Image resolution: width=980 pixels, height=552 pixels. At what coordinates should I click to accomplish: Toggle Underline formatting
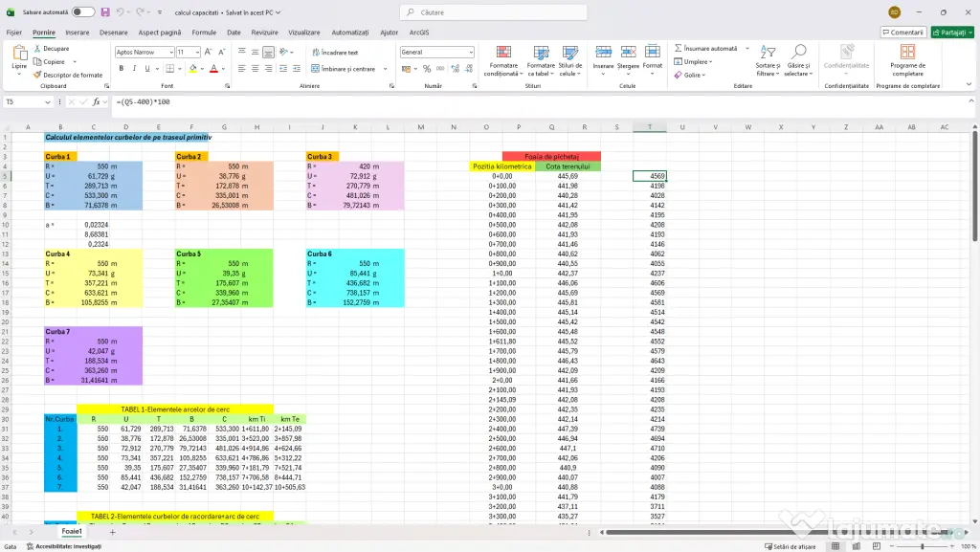pyautogui.click(x=146, y=69)
